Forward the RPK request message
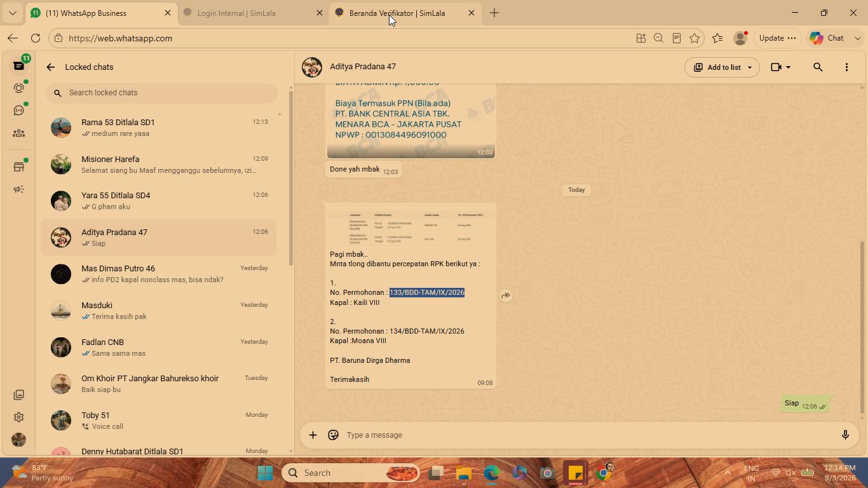This screenshot has height=488, width=868. coord(506,295)
